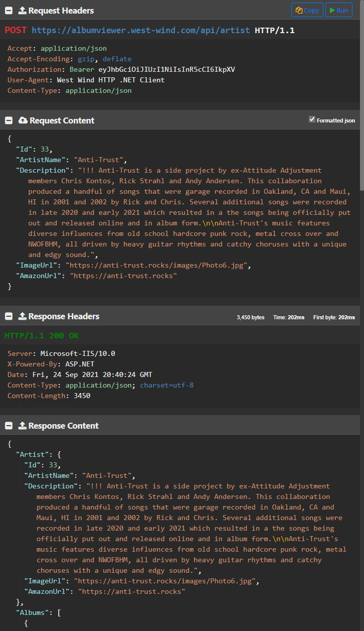Viewport: 364px width, 631px height.
Task: Click the HTTP/1.1 200 OK status line
Action: 42,335
